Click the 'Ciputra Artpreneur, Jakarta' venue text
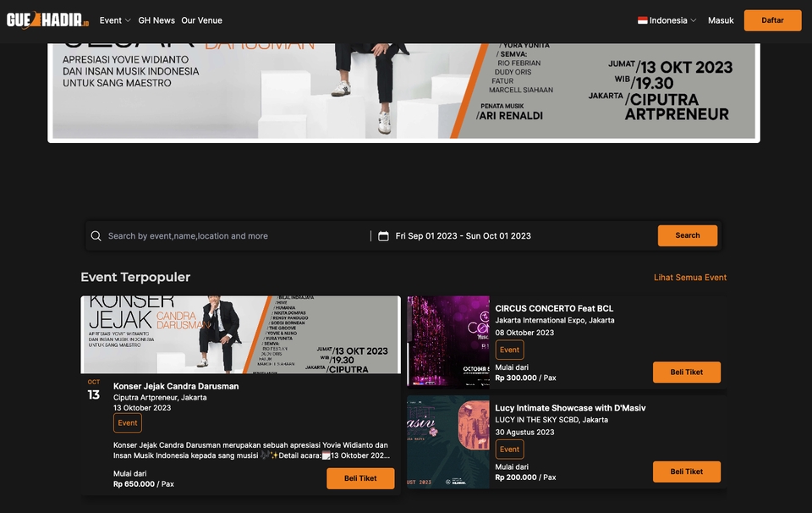 pos(160,397)
